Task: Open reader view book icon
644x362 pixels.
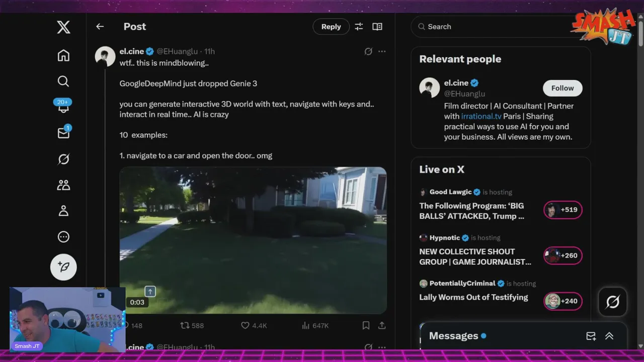Action: coord(377,27)
